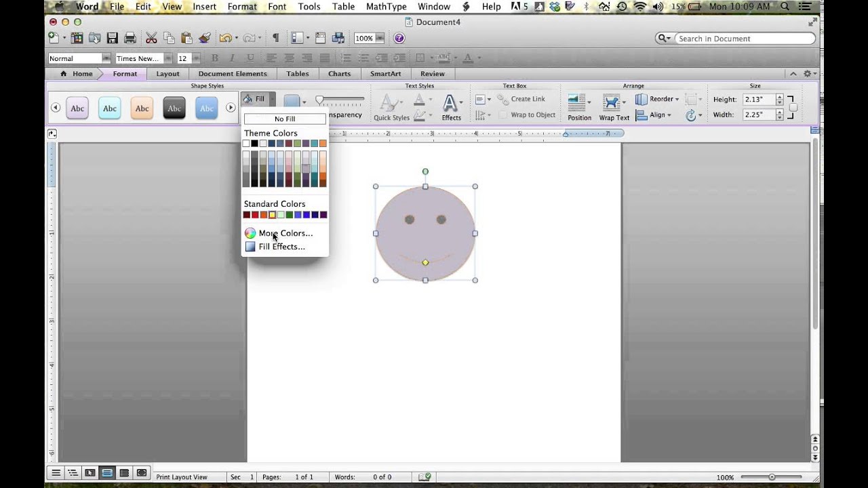868x488 pixels.
Task: Choose No Fill option
Action: pos(285,119)
